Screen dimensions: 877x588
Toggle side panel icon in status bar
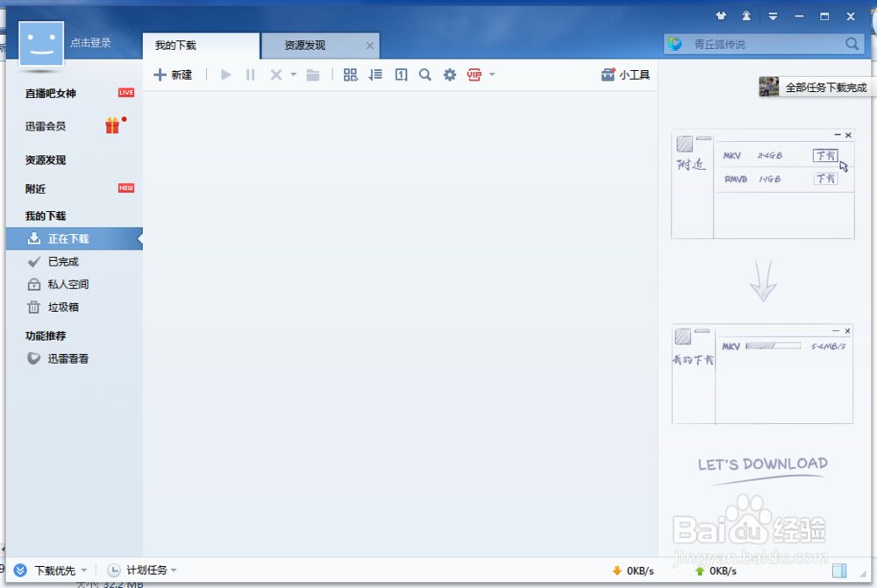[839, 570]
